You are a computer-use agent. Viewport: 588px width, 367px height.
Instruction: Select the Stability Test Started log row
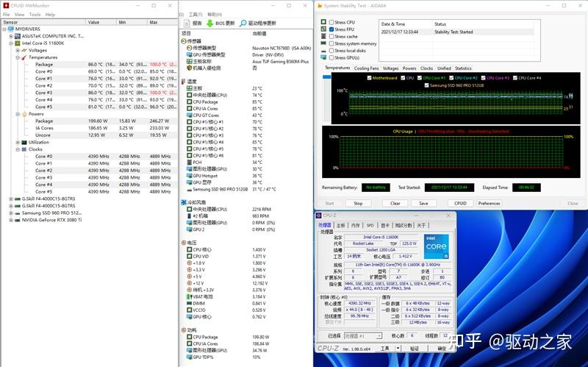456,32
